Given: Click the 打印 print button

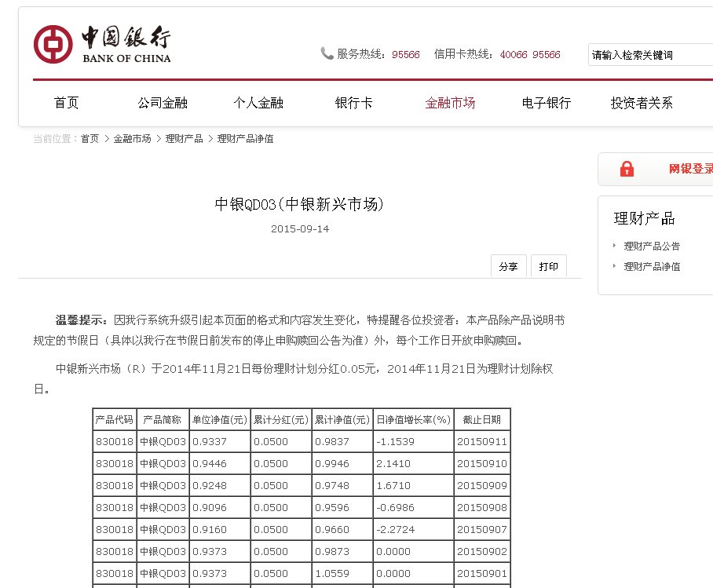Looking at the screenshot, I should [549, 266].
